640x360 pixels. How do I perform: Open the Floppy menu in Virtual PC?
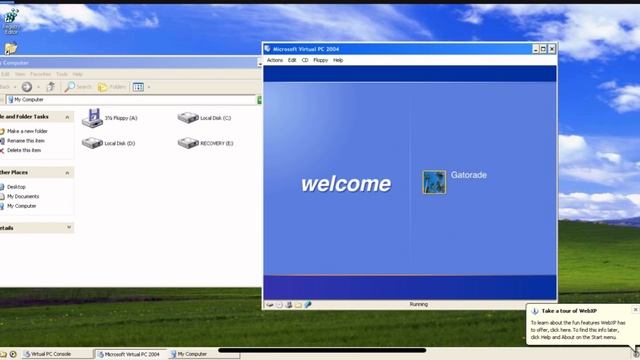(x=320, y=60)
